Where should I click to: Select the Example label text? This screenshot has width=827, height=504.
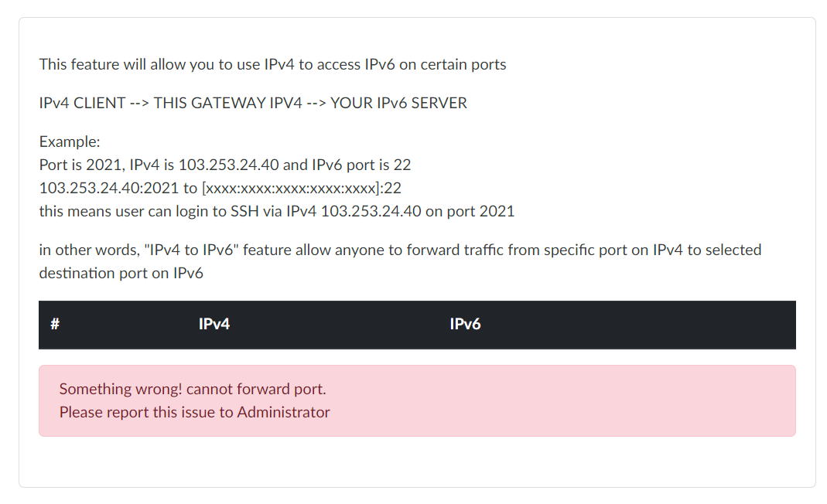pos(70,141)
